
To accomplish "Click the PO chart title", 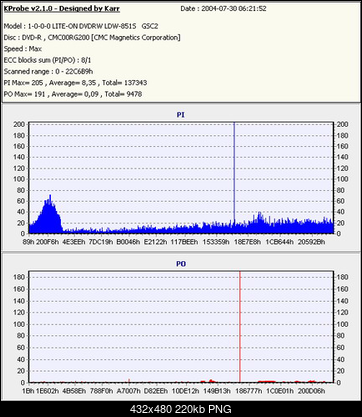I will pyautogui.click(x=181, y=264).
